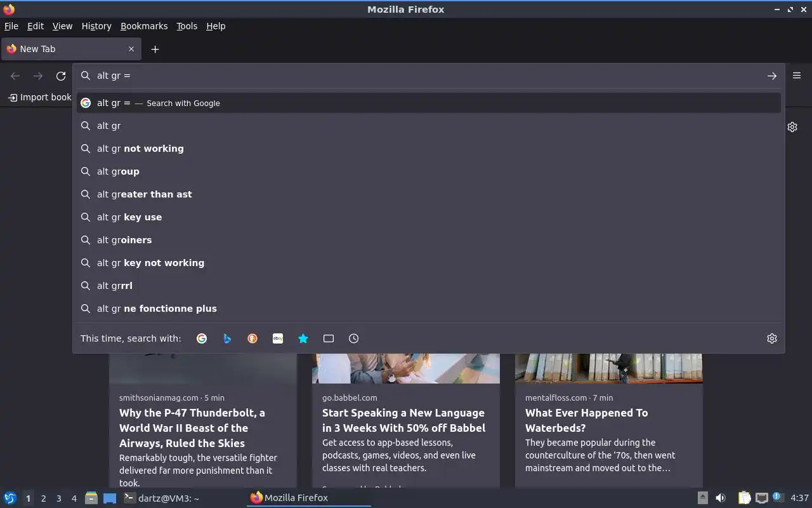Viewport: 812px width, 508px height.
Task: Select "alt gr key not working" suggestion
Action: pyautogui.click(x=429, y=263)
